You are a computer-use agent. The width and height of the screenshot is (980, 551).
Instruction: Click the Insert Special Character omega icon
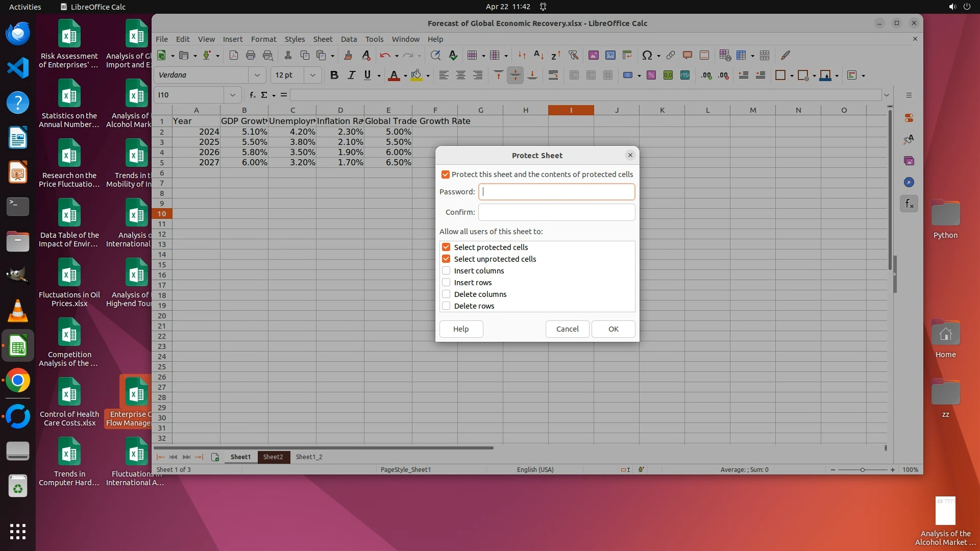click(x=647, y=55)
